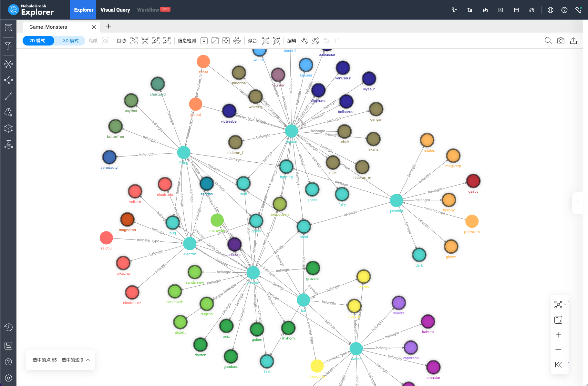Select the psychic node in the graph

(396, 200)
